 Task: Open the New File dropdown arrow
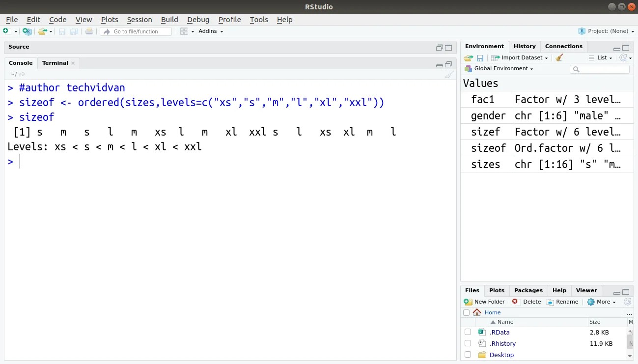click(16, 31)
